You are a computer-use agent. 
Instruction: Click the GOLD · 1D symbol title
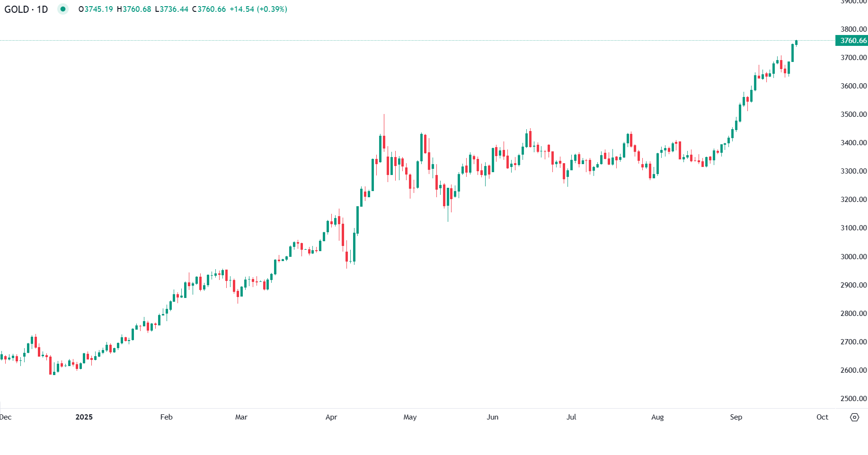tap(26, 9)
